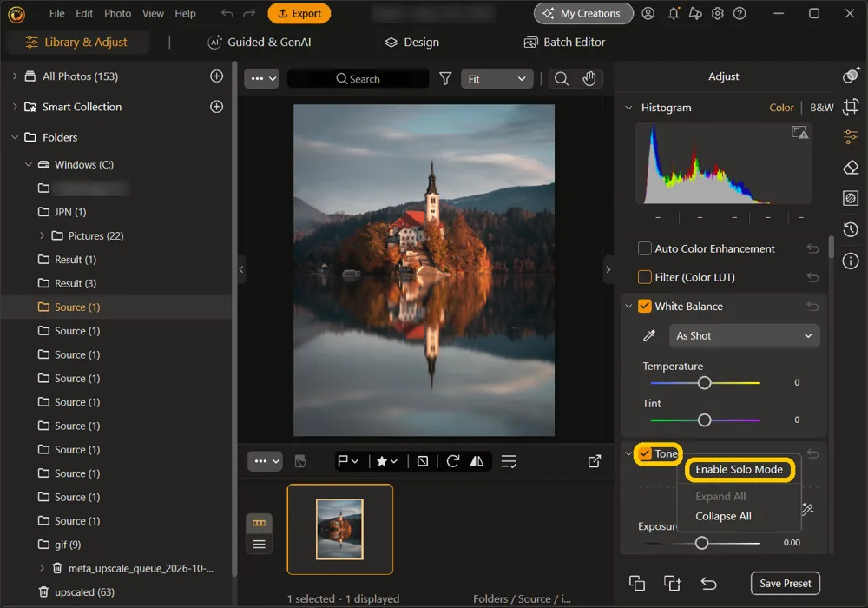Collapse the Windows (C:) drive
Image resolution: width=868 pixels, height=608 pixels.
click(29, 164)
